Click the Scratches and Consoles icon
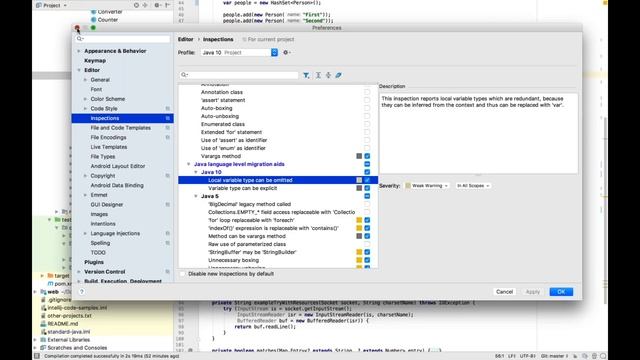This screenshot has width=640, height=360. tap(43, 348)
